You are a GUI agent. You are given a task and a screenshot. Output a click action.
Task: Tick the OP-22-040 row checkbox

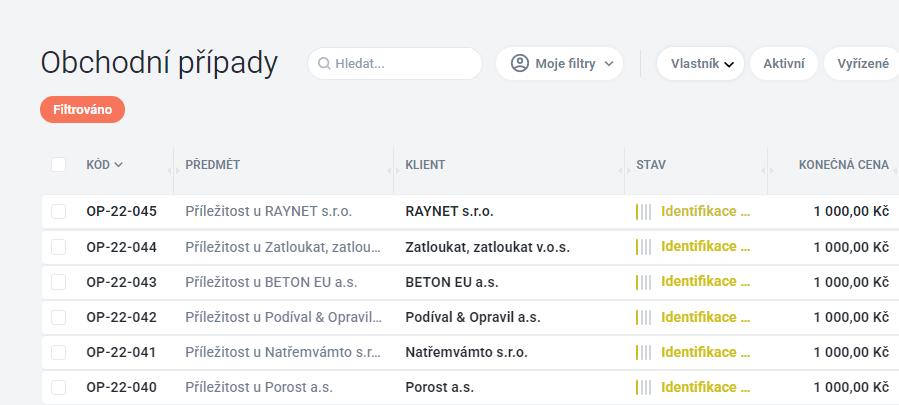tap(58, 388)
